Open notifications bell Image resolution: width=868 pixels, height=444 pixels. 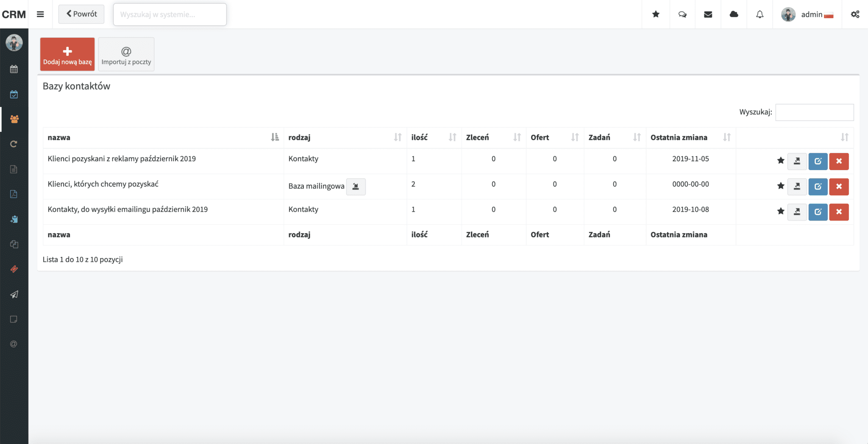(760, 14)
